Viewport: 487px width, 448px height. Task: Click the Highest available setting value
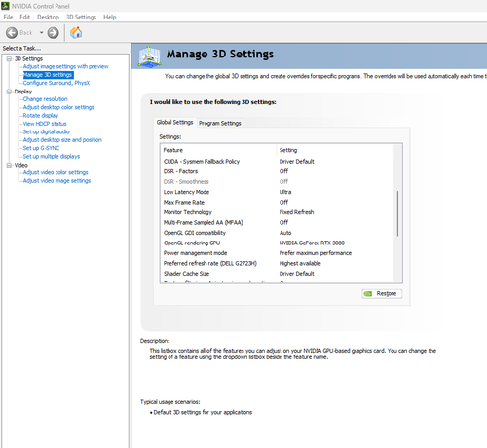pyautogui.click(x=300, y=263)
